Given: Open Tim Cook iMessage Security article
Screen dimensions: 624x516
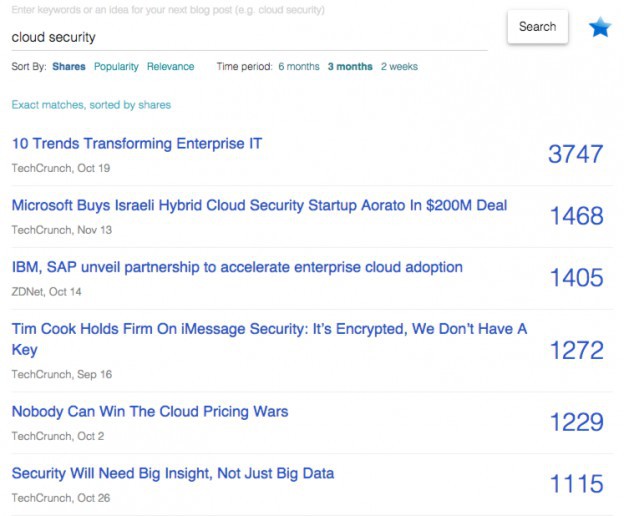Looking at the screenshot, I should (269, 339).
